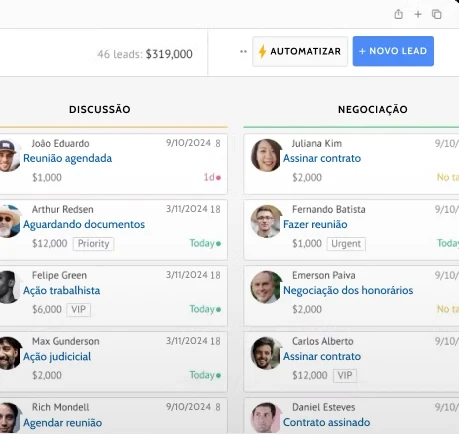The height and width of the screenshot is (434, 459).
Task: Click João Eduardo's avatar photo
Action: tap(9, 156)
